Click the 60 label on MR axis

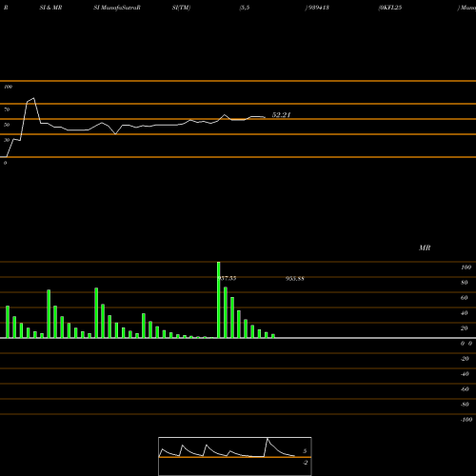tap(465, 298)
